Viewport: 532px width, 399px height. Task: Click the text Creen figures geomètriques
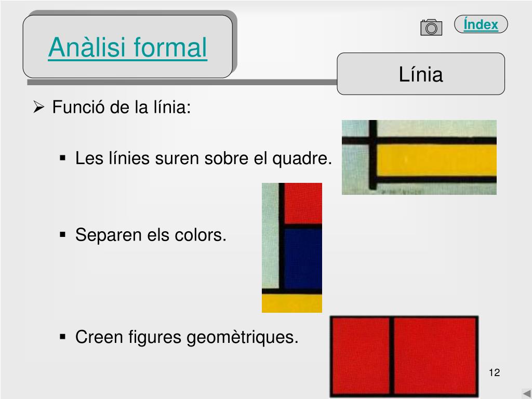(187, 337)
